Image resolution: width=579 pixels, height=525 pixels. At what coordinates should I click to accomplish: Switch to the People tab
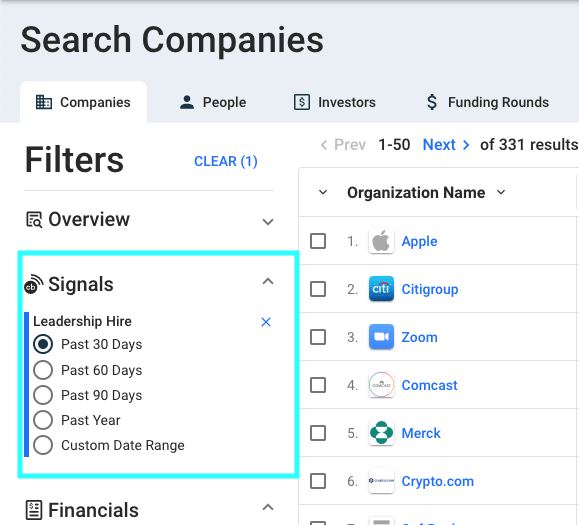213,102
